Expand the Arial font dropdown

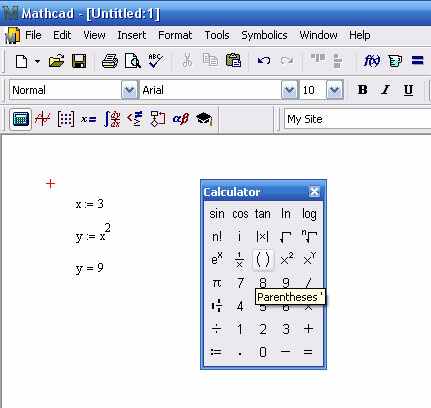[x=289, y=90]
